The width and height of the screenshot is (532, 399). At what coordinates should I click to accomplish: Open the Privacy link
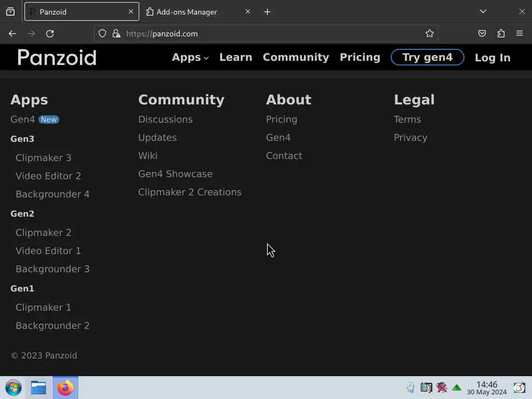(x=410, y=138)
